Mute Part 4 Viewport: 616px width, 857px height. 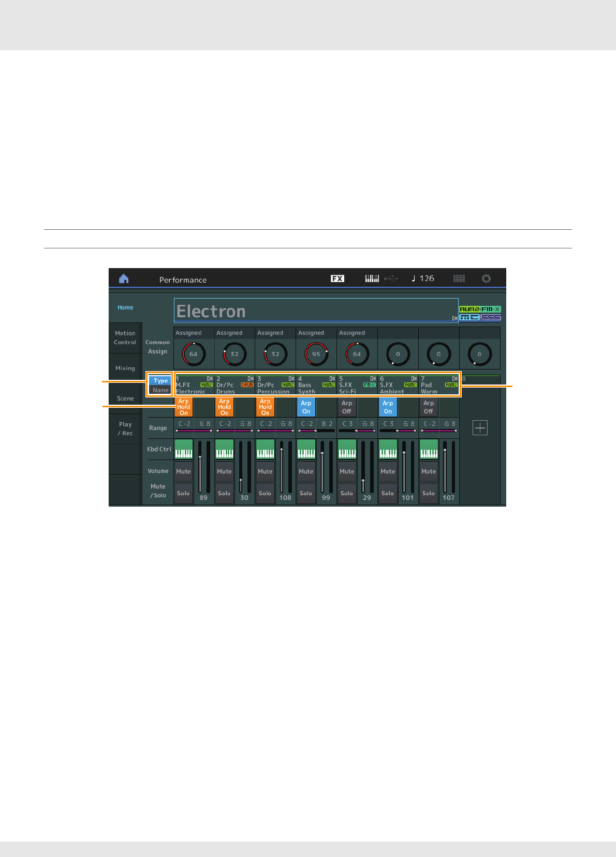pos(306,471)
